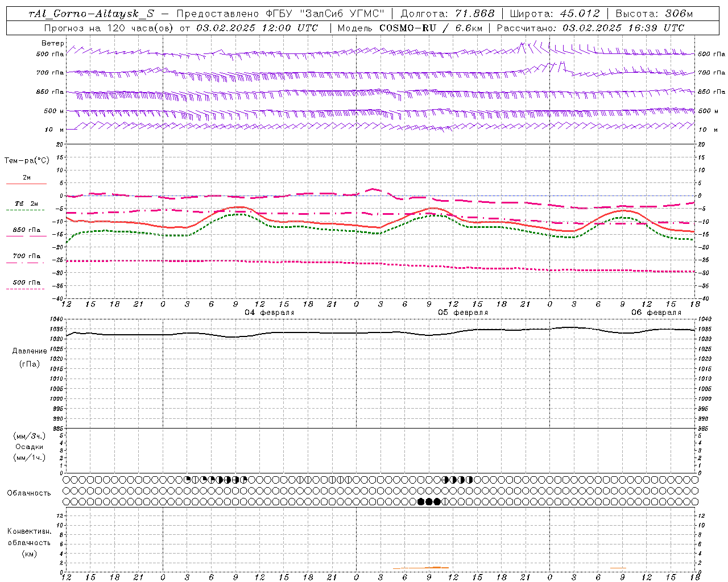Click the 04 февраля date label
This screenshot has width=728, height=582.
click(270, 313)
